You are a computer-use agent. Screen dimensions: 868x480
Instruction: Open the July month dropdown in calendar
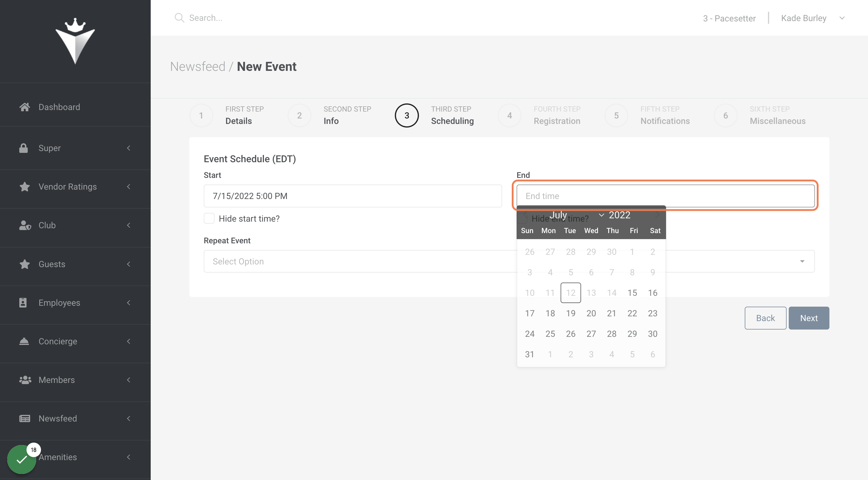(x=577, y=215)
